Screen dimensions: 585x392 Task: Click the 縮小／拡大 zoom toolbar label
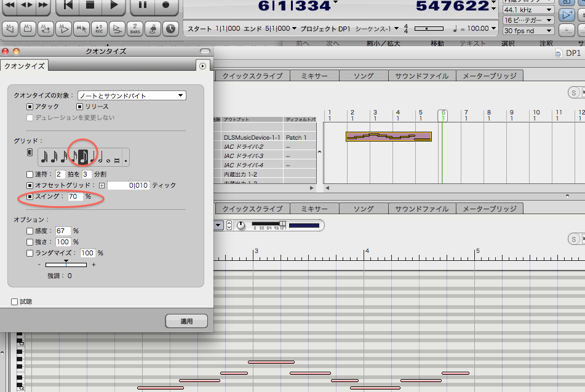[383, 43]
